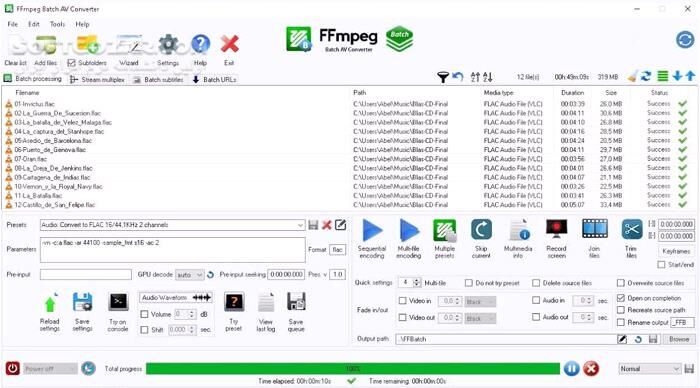Uncheck Open on completion
This screenshot has width=700, height=388.
[x=621, y=298]
